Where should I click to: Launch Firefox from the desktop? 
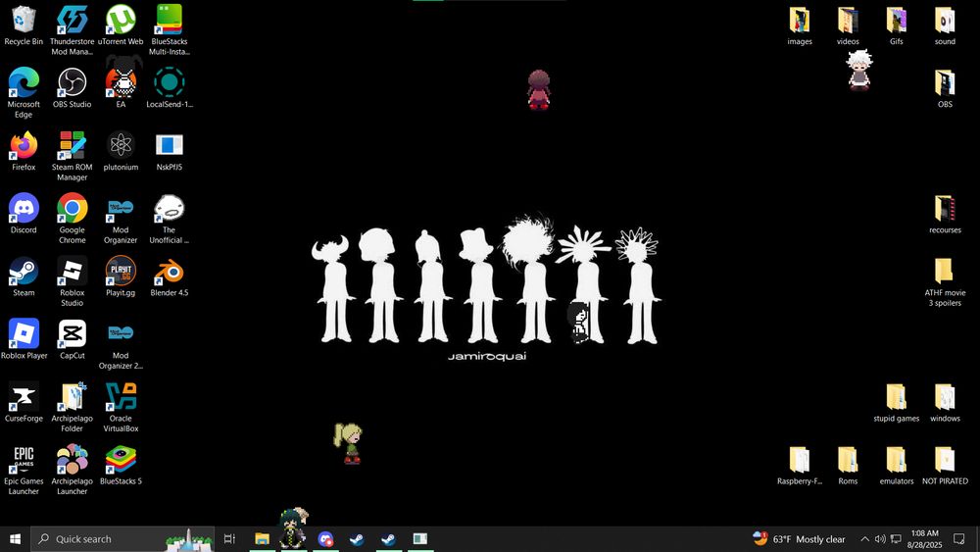click(x=24, y=151)
